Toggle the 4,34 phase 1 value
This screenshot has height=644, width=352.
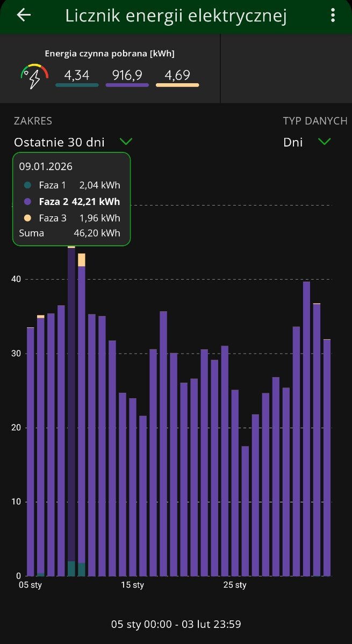[x=77, y=76]
